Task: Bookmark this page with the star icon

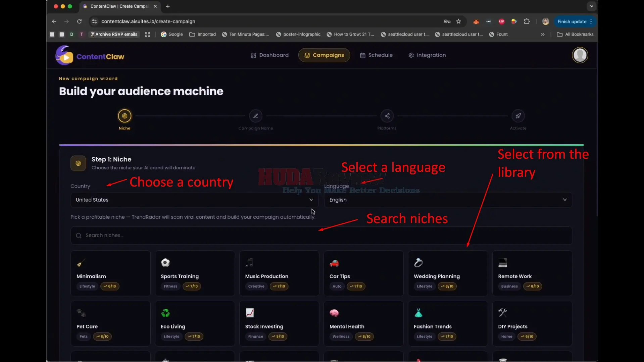Action: [x=458, y=21]
